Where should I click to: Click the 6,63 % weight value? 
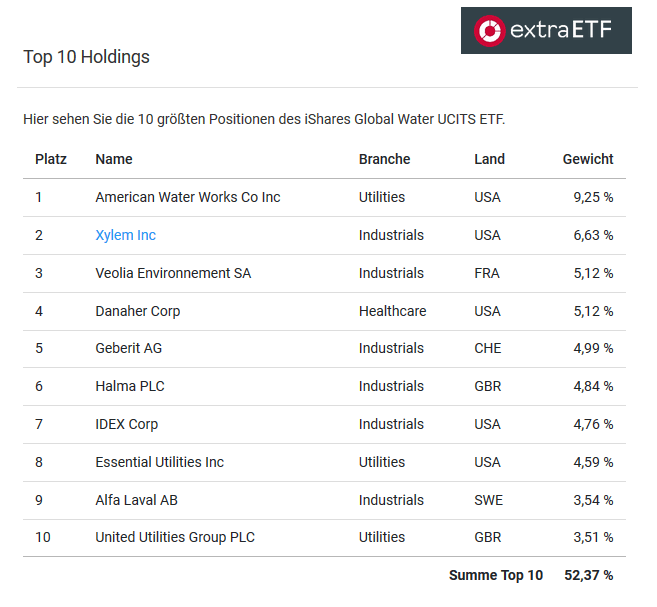593,235
